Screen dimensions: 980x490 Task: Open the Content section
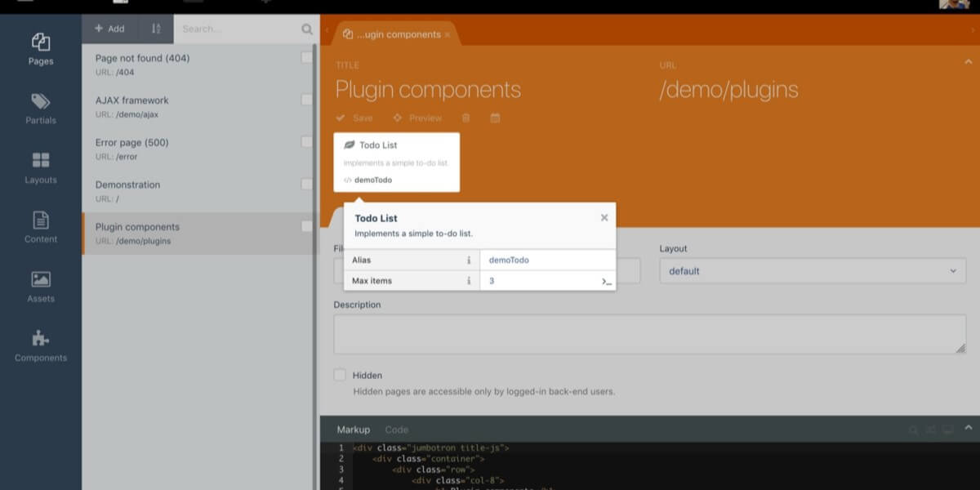click(x=41, y=228)
